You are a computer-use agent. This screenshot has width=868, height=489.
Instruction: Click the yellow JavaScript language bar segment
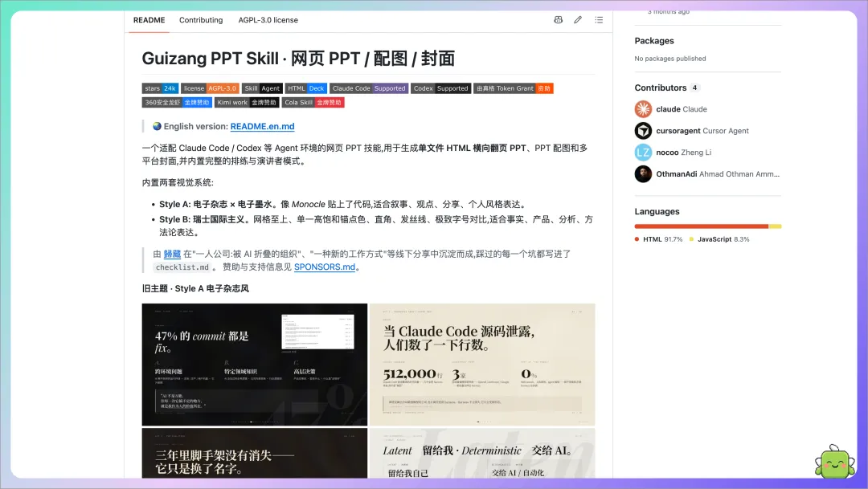pyautogui.click(x=775, y=226)
